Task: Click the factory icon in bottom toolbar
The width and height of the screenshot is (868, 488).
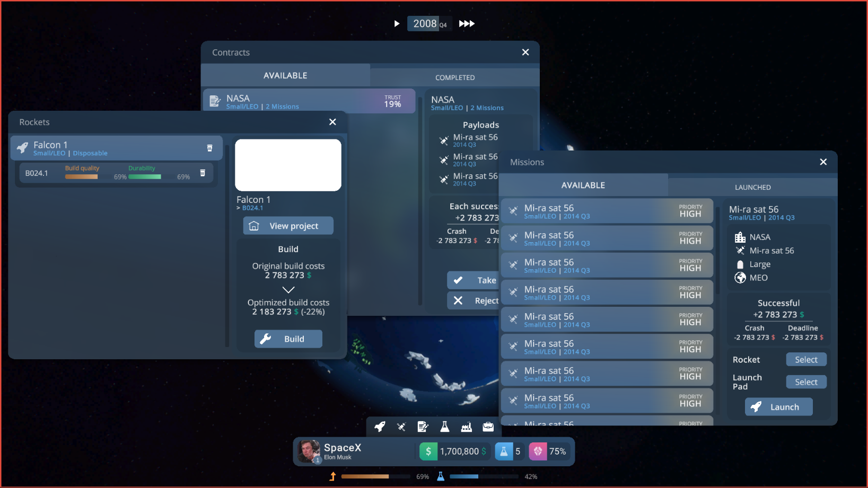Action: [466, 427]
